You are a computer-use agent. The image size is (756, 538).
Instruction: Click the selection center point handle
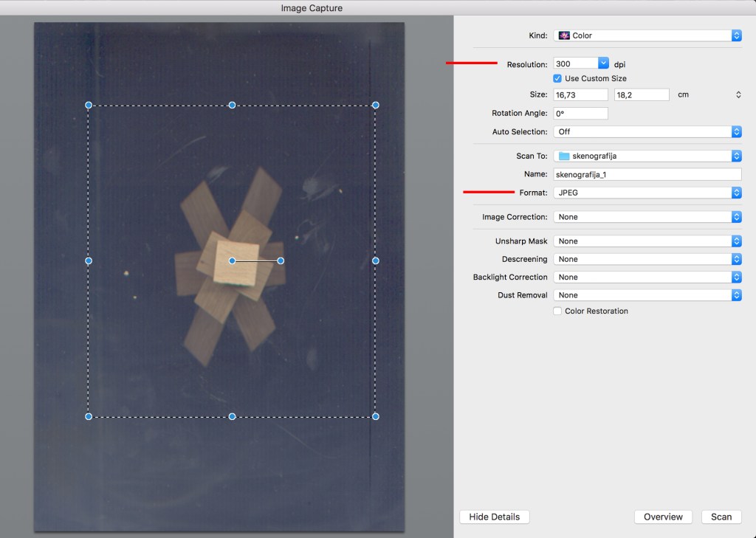tap(232, 261)
